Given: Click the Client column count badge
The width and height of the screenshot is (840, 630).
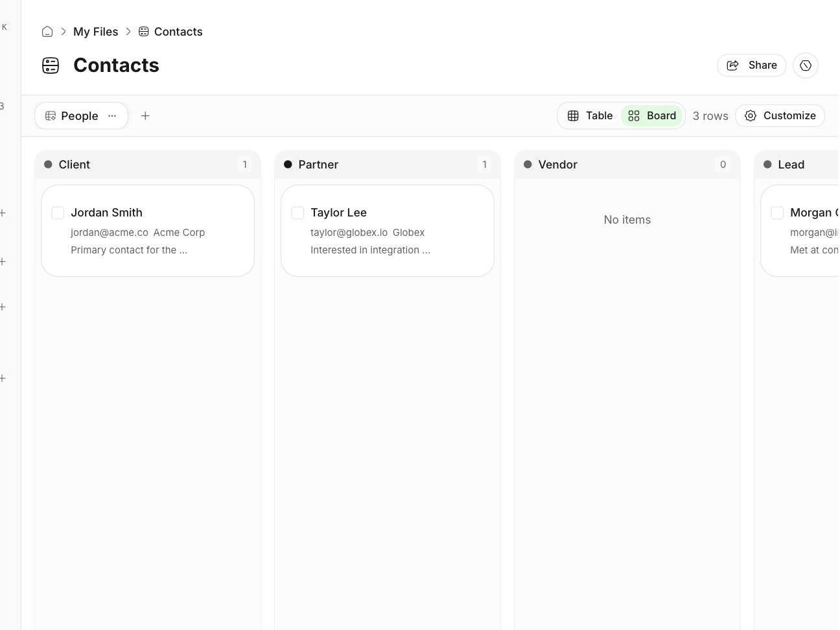Looking at the screenshot, I should 244,165.
